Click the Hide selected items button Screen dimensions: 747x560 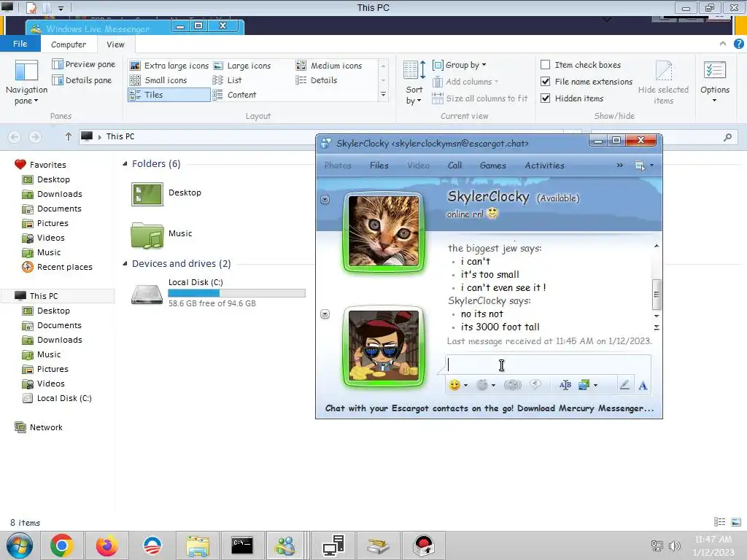tap(663, 82)
